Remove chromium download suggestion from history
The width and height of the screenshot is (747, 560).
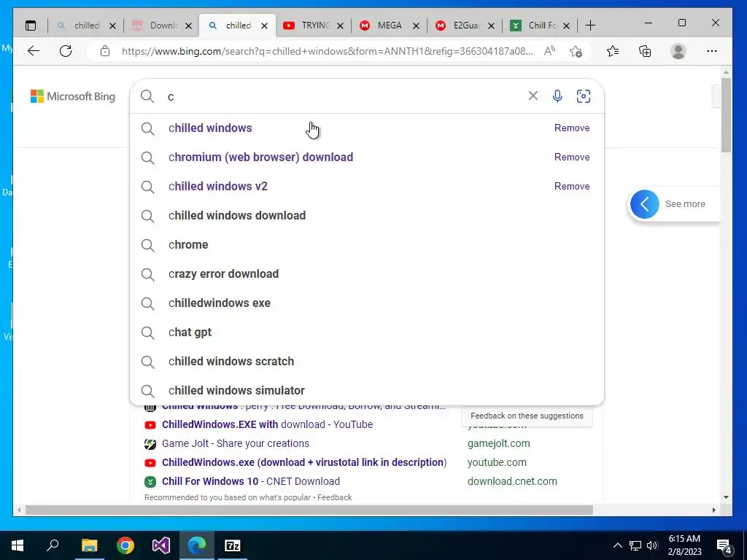tap(572, 157)
